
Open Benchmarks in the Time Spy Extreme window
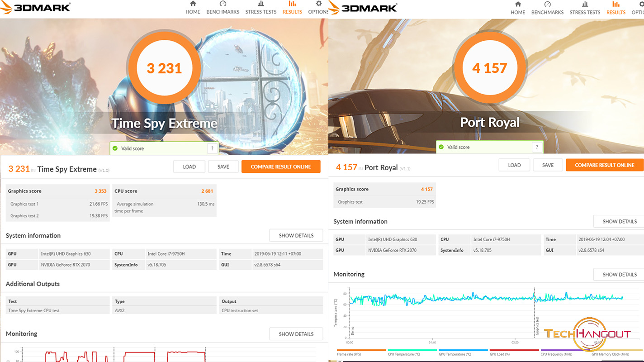coord(223,8)
